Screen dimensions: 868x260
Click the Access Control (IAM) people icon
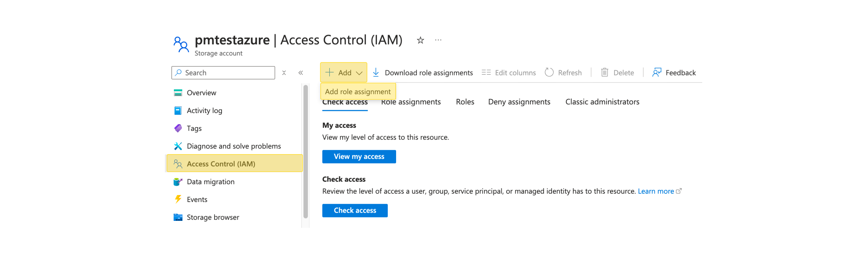(x=178, y=164)
